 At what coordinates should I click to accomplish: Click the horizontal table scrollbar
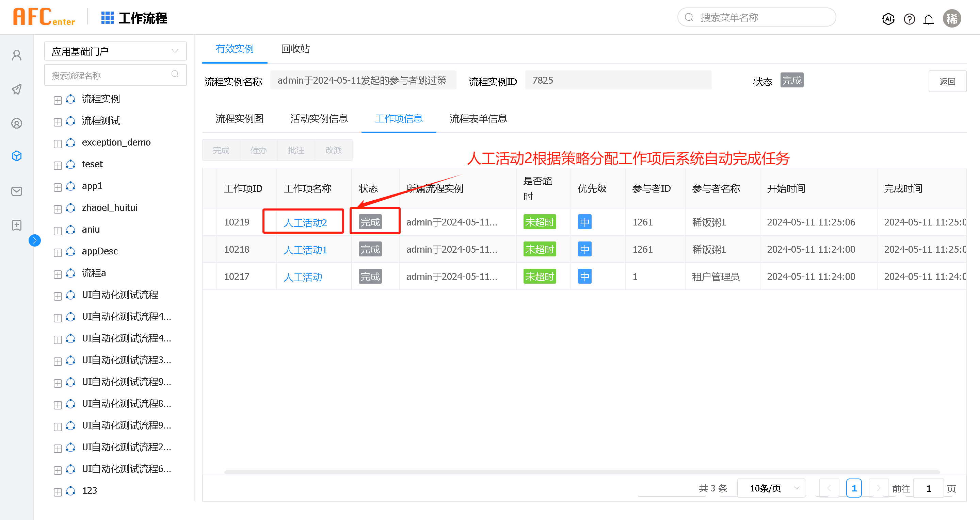[x=581, y=471]
